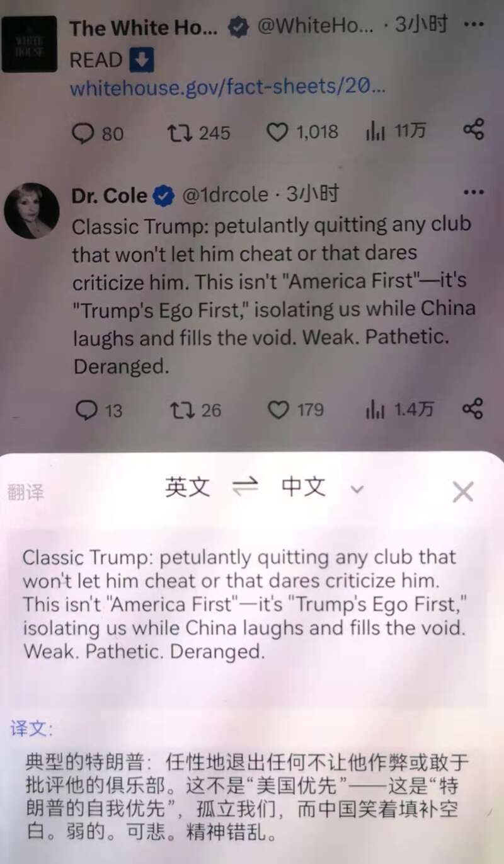
Task: Expand the language selection chevron
Action: tap(357, 489)
